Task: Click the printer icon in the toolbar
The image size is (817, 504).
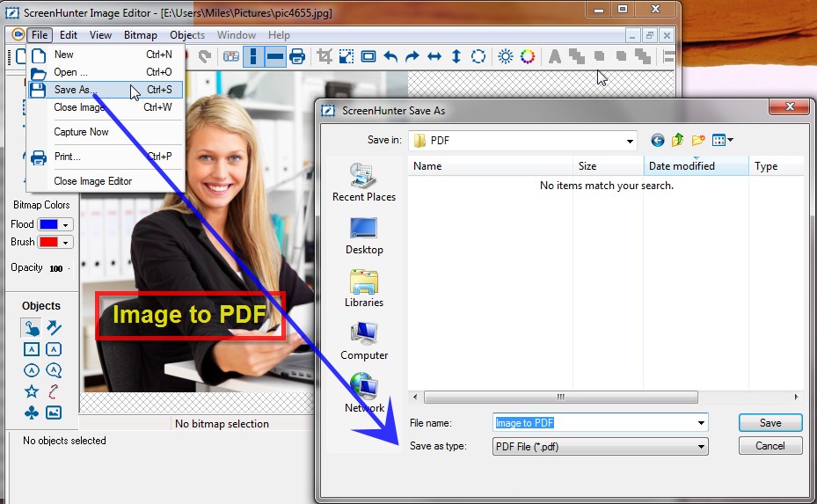Action: point(297,56)
